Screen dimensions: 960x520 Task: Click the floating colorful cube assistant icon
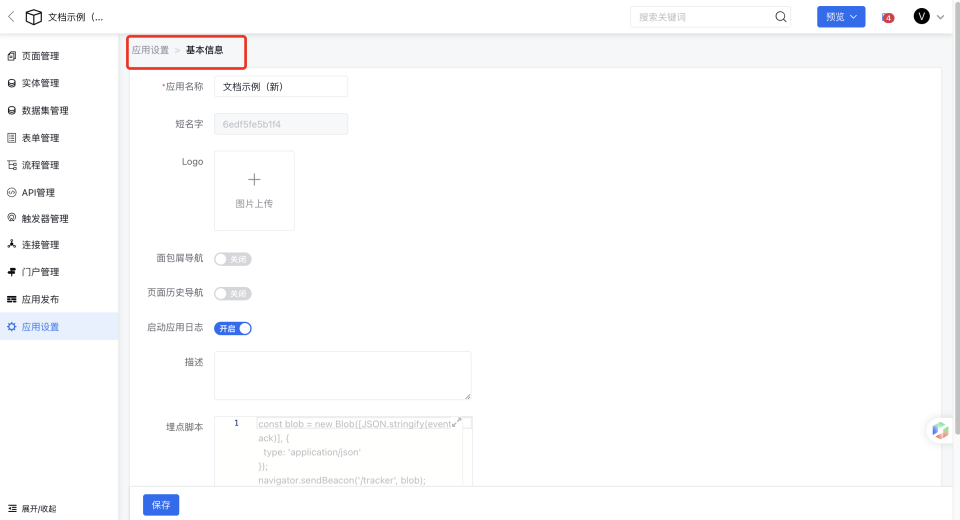940,430
